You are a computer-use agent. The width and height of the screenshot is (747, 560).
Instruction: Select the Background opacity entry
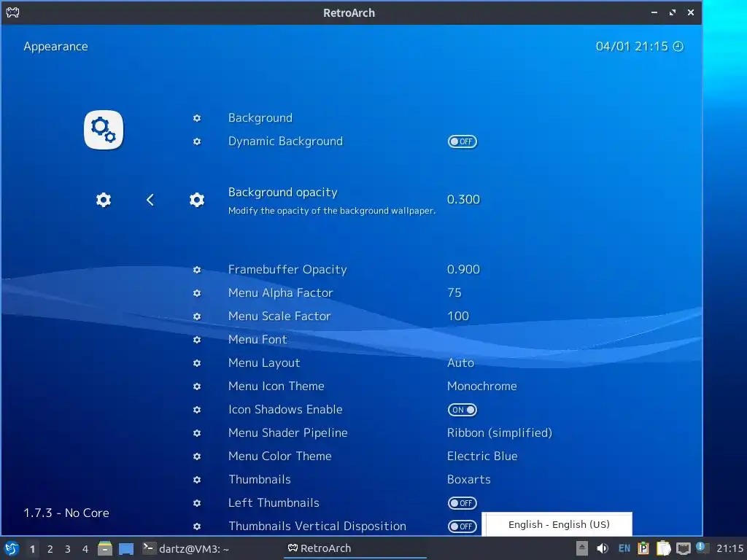point(282,192)
